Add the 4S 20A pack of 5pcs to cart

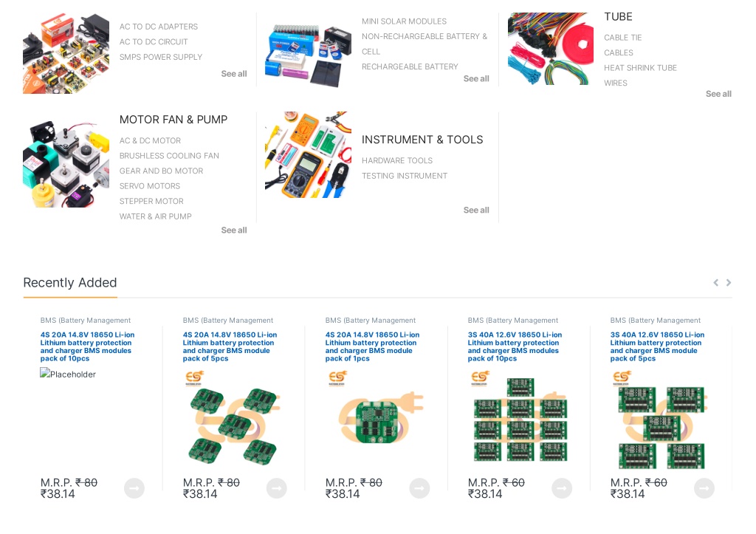click(x=277, y=488)
